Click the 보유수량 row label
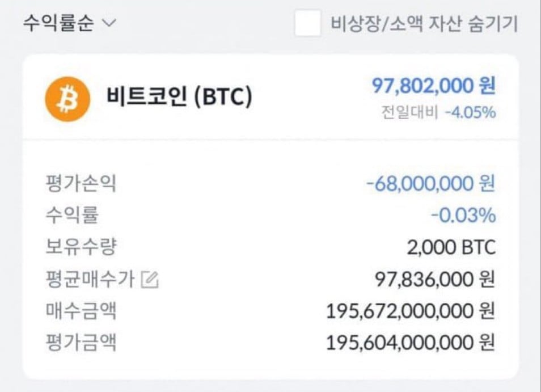Screen dimensions: 541x392 tap(81, 247)
